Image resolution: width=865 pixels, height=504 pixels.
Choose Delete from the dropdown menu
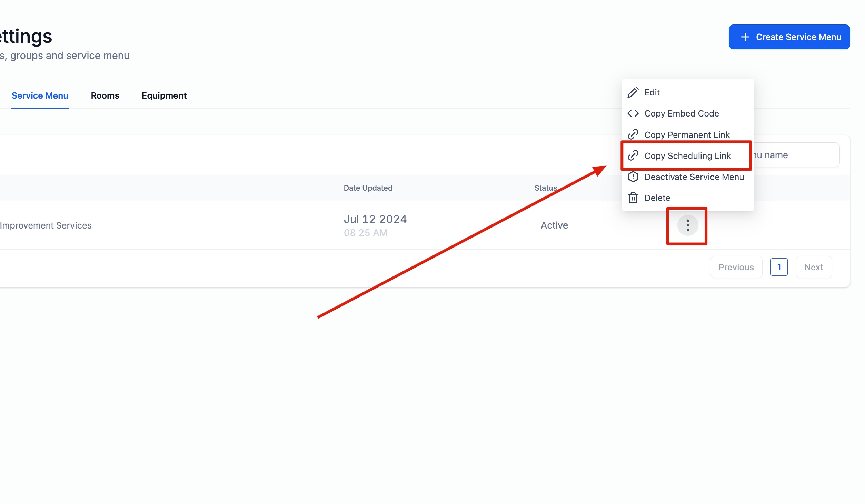657,198
